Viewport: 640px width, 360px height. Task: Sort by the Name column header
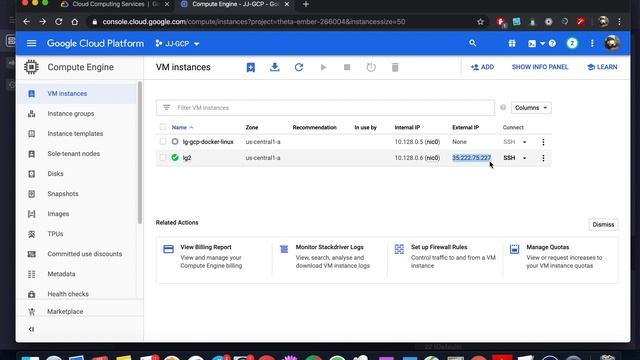pos(182,127)
